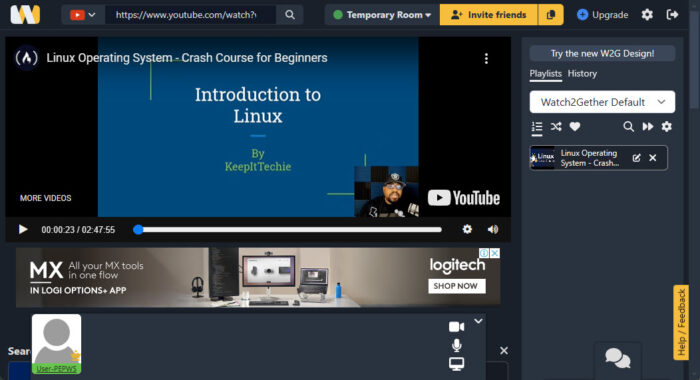Click the YouTube logo on the video
The width and height of the screenshot is (700, 380).
point(463,198)
